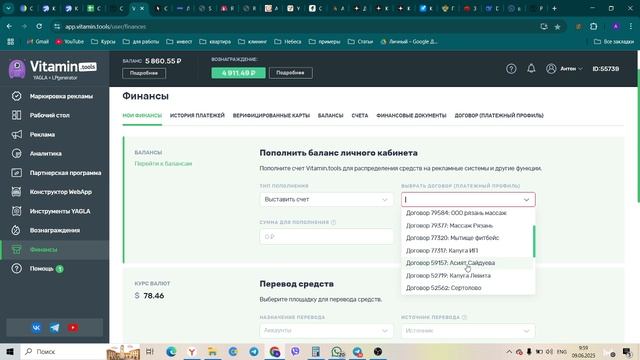Click Подробнее next to reward
640x360 pixels.
pyautogui.click(x=291, y=73)
